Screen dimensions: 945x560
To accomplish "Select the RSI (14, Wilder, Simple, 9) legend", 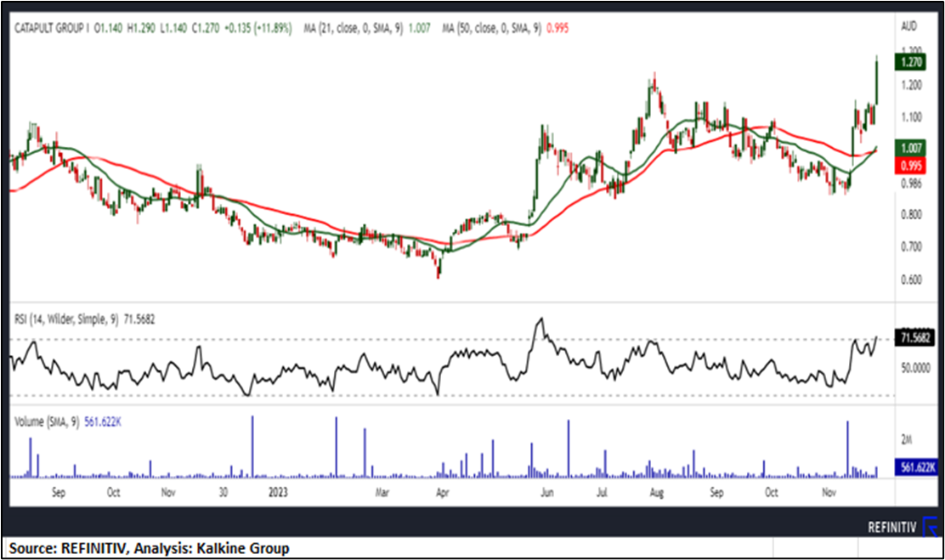I will coord(66,320).
